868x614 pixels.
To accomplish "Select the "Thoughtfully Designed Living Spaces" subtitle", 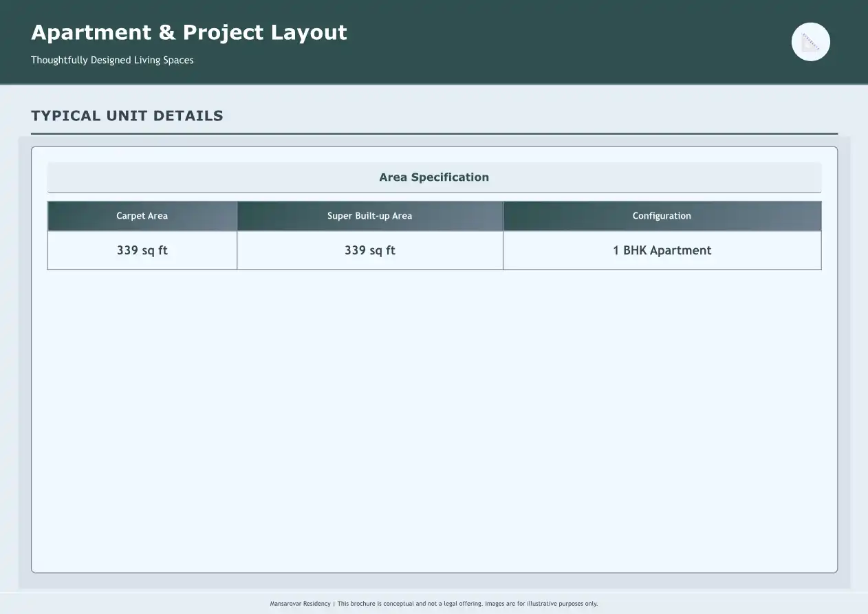I will pyautogui.click(x=112, y=61).
